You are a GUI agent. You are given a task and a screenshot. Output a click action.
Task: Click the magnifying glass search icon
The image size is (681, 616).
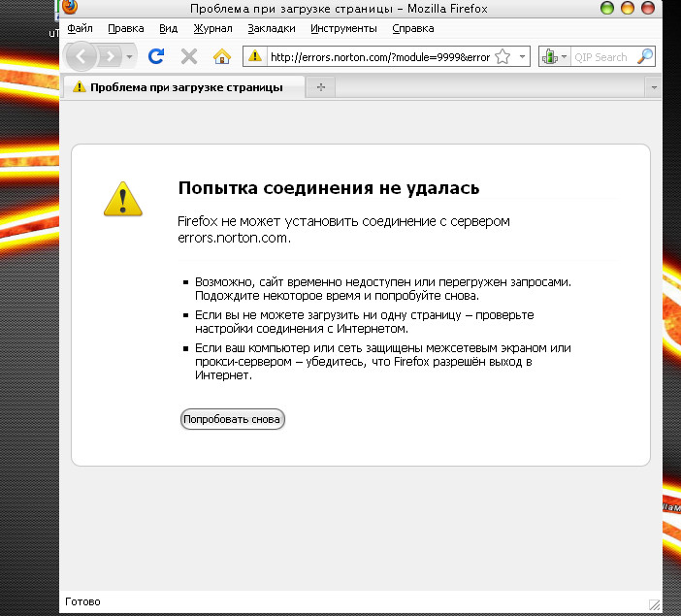pos(645,56)
